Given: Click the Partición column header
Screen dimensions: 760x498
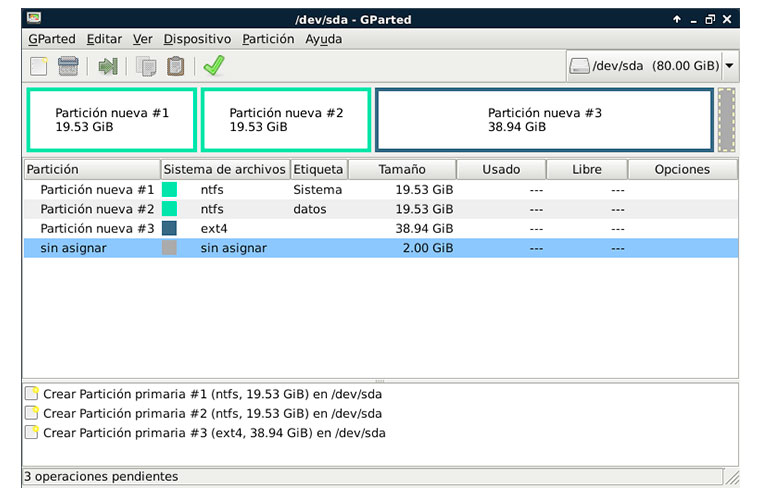Looking at the screenshot, I should (92, 169).
